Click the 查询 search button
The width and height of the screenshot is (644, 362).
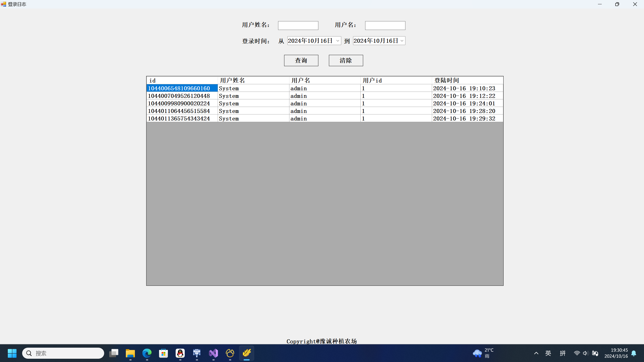point(301,60)
